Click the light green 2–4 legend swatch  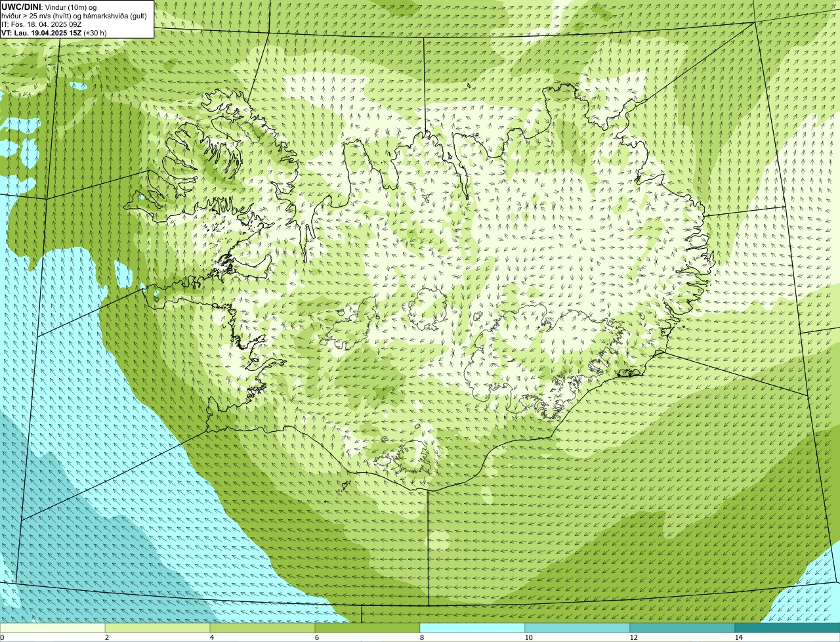pyautogui.click(x=157, y=628)
